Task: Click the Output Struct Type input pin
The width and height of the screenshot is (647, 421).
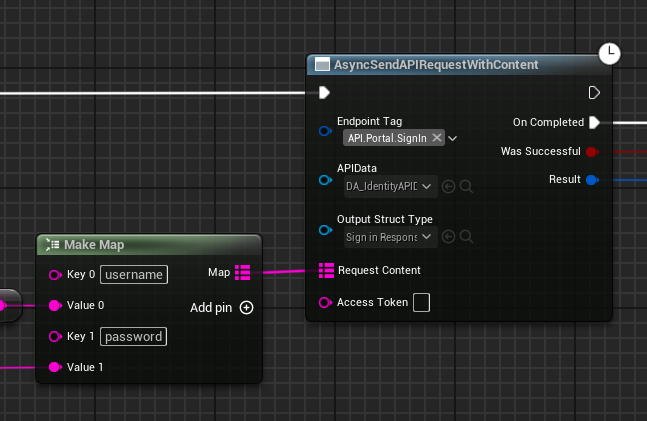Action: [x=325, y=229]
